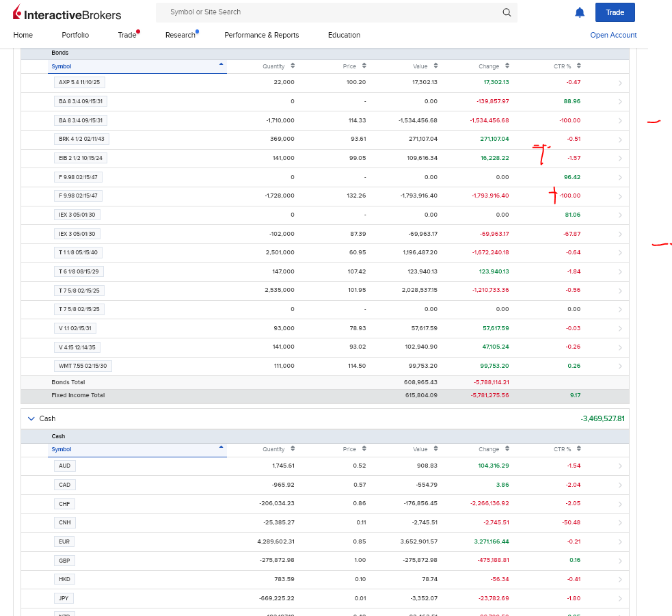Image resolution: width=672 pixels, height=616 pixels.
Task: Click the search magnifier icon
Action: pyautogui.click(x=507, y=12)
